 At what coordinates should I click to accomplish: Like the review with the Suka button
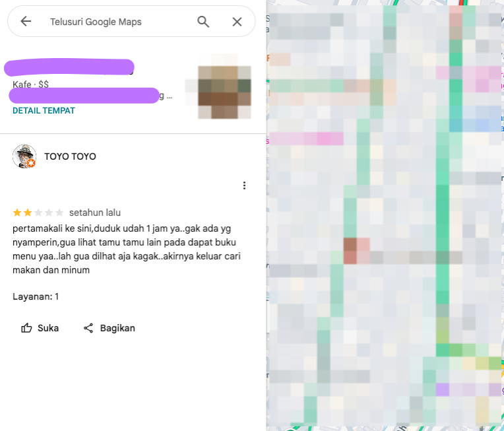pyautogui.click(x=40, y=328)
